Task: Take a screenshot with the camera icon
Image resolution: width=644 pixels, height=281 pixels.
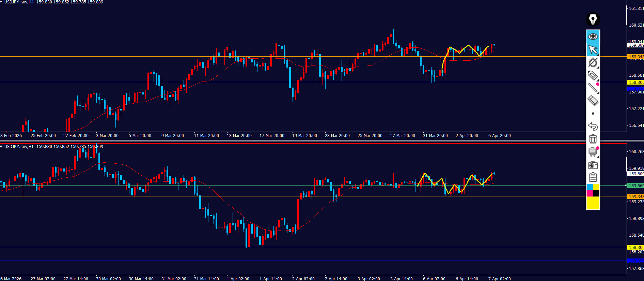Action: click(x=593, y=165)
